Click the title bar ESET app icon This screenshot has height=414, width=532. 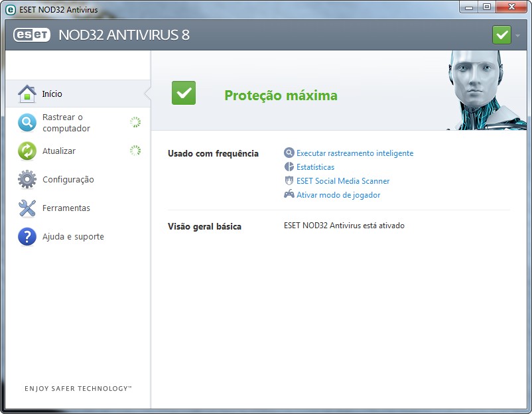(11, 9)
